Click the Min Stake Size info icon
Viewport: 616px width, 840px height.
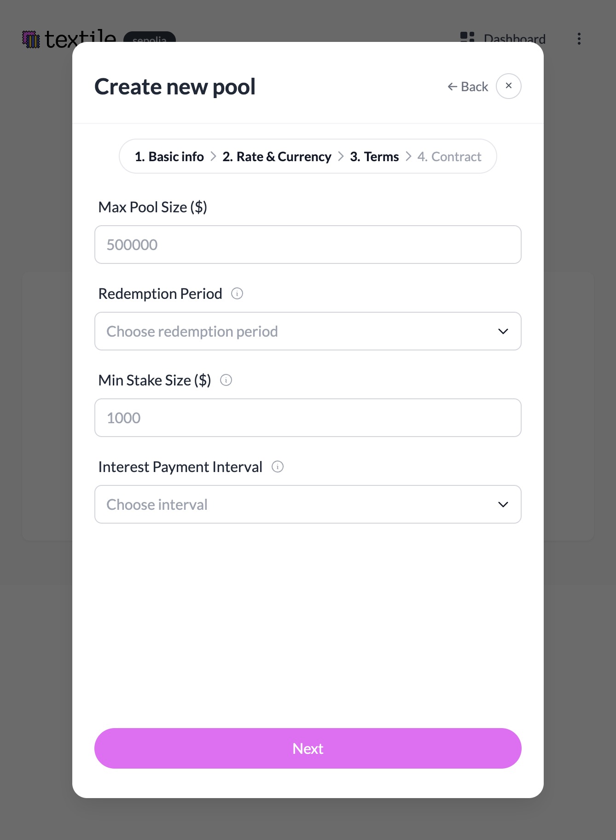point(226,380)
